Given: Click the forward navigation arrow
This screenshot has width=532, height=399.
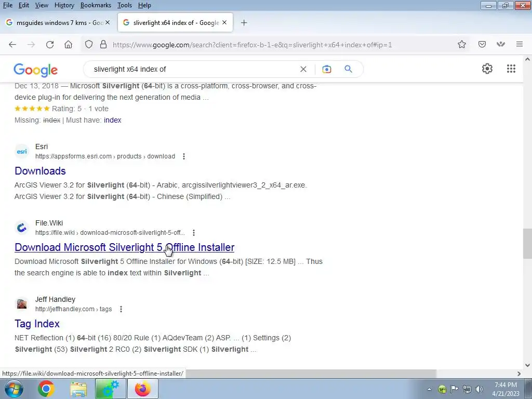Looking at the screenshot, I should pyautogui.click(x=31, y=45).
